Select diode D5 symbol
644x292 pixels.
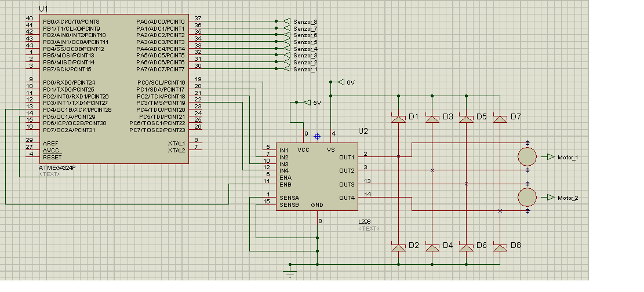(465, 119)
